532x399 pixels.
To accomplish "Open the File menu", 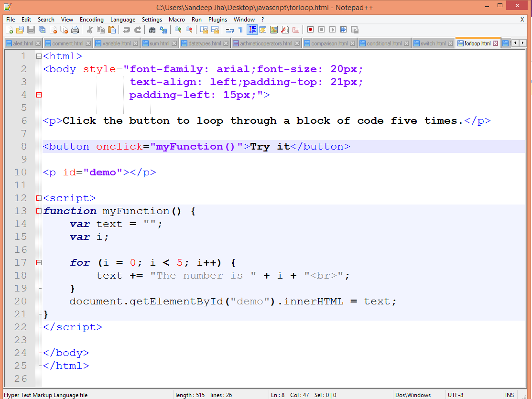I will 11,20.
